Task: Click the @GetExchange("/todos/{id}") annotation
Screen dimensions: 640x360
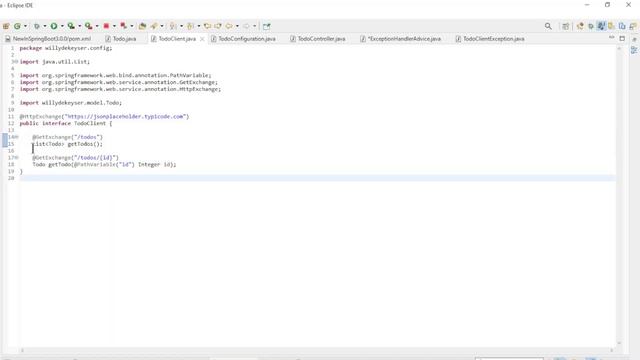Action: 76,158
